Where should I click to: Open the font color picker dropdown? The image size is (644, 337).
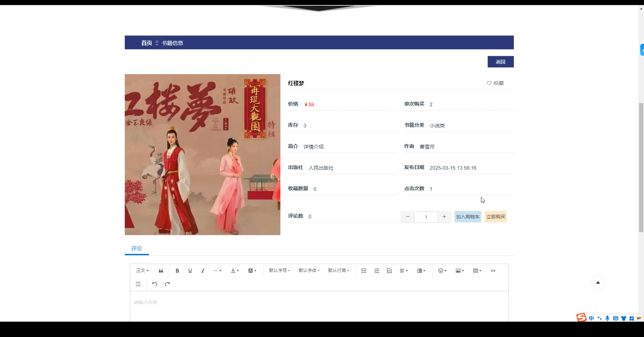click(x=234, y=271)
